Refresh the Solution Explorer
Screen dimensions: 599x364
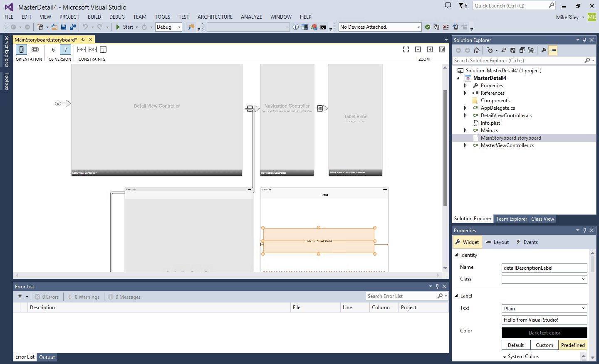click(x=513, y=50)
